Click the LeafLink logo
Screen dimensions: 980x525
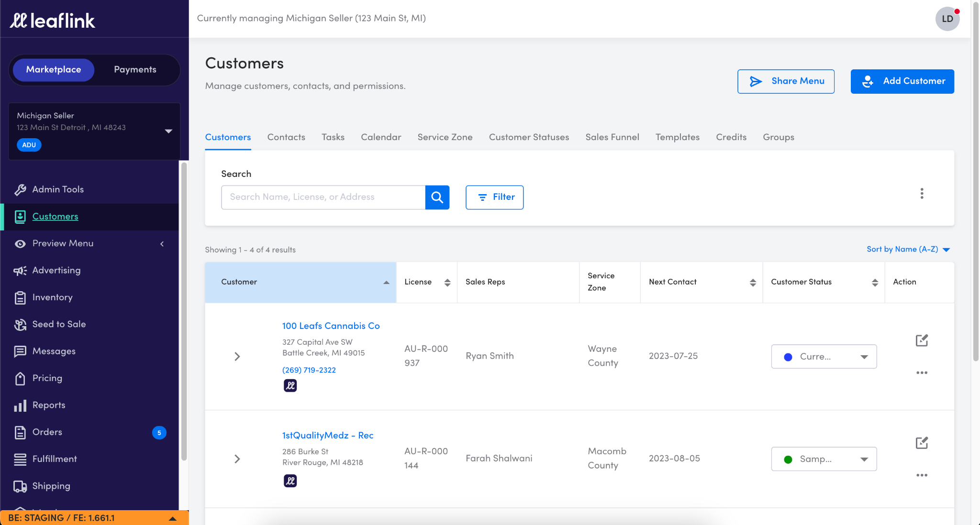tap(52, 20)
